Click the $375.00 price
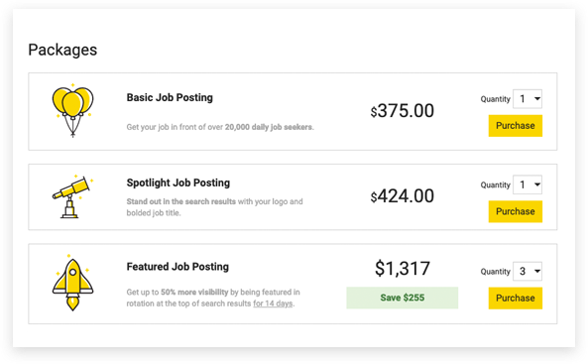588x364 pixels. tap(402, 111)
